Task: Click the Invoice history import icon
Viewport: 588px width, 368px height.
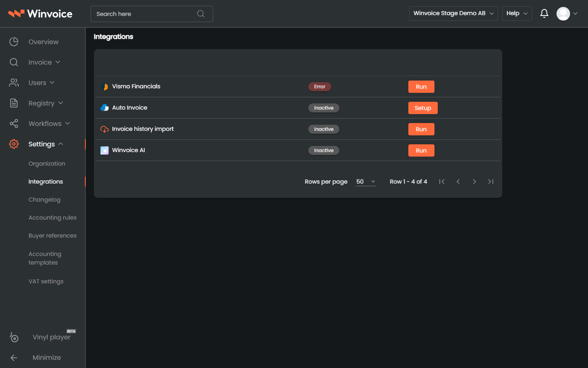Action: pos(105,129)
